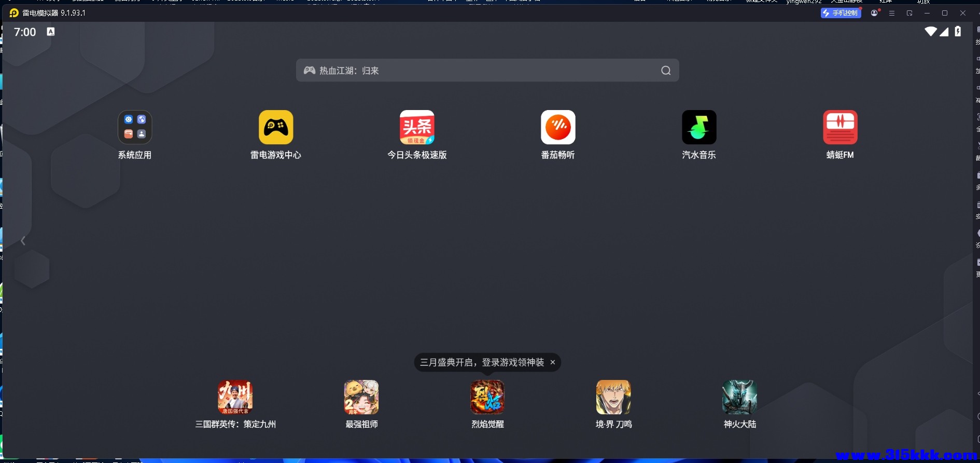Launch 最强祖师 game

361,397
